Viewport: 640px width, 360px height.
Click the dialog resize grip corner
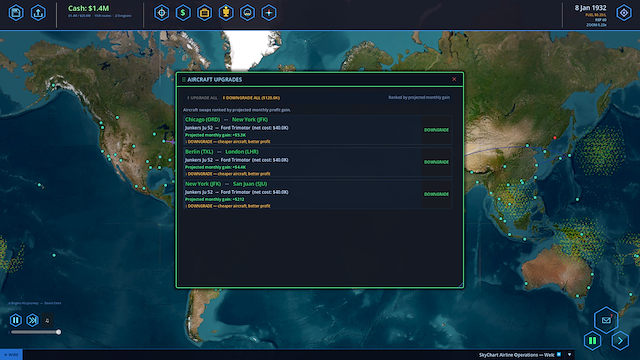[460, 284]
